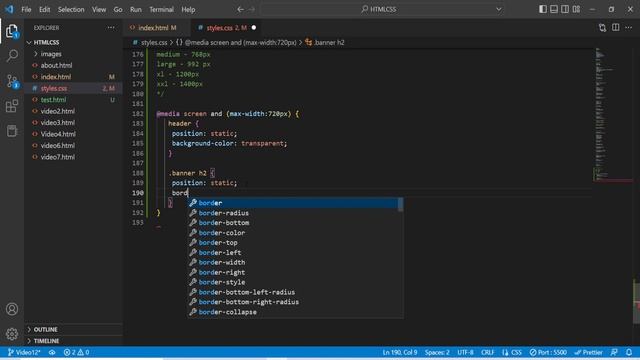Click .banner h2 breadcrumb segment
Image resolution: width=640 pixels, height=360 pixels.
pos(325,42)
